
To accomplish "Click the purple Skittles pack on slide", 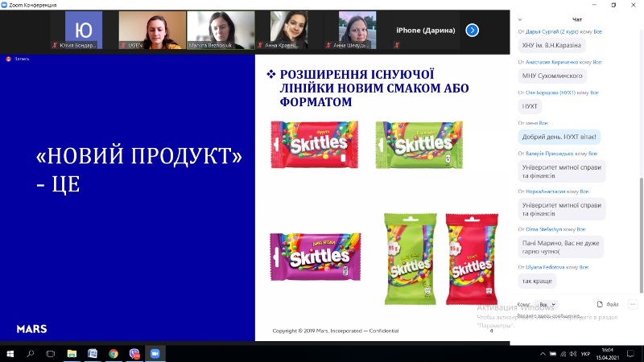I will tap(316, 257).
